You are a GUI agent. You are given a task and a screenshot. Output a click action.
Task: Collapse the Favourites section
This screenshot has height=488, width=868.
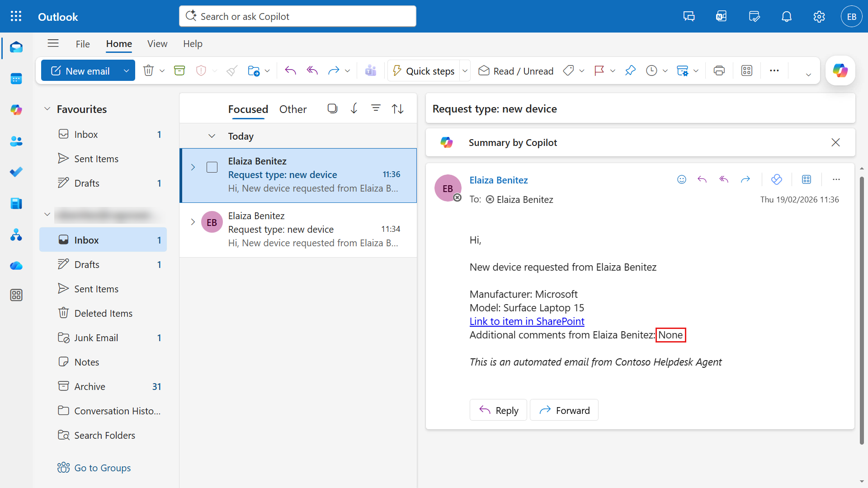[x=47, y=108]
